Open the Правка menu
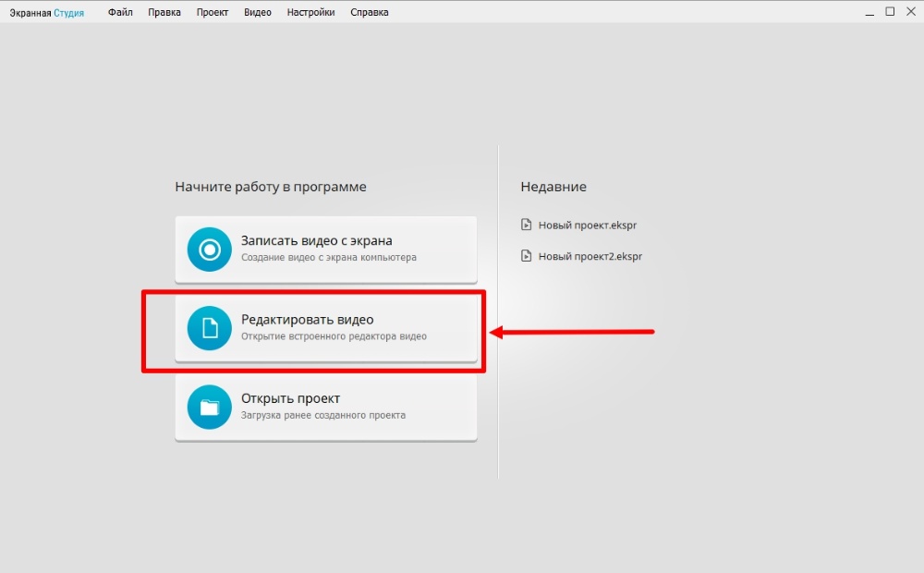 coord(164,13)
